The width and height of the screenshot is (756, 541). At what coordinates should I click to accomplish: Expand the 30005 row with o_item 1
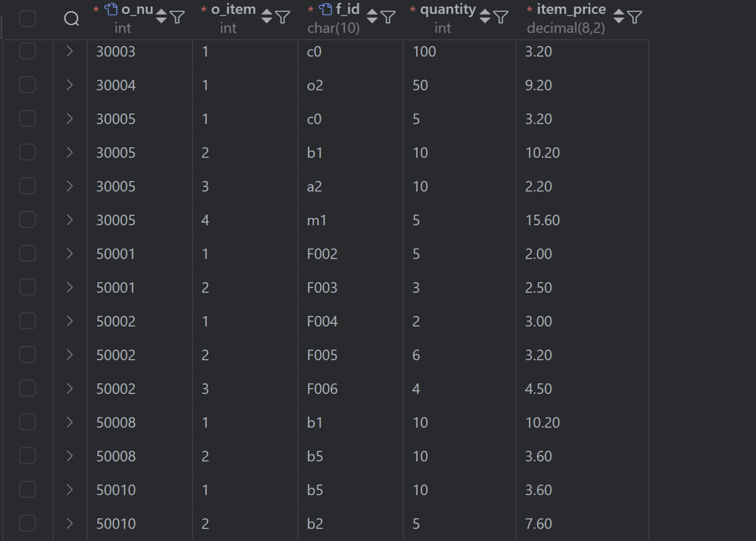tap(70, 118)
